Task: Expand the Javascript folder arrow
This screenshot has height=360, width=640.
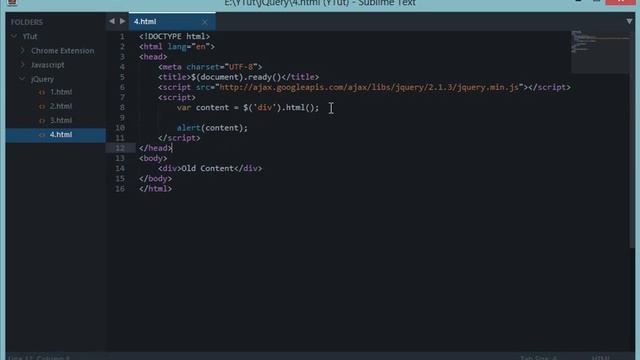Action: point(22,64)
